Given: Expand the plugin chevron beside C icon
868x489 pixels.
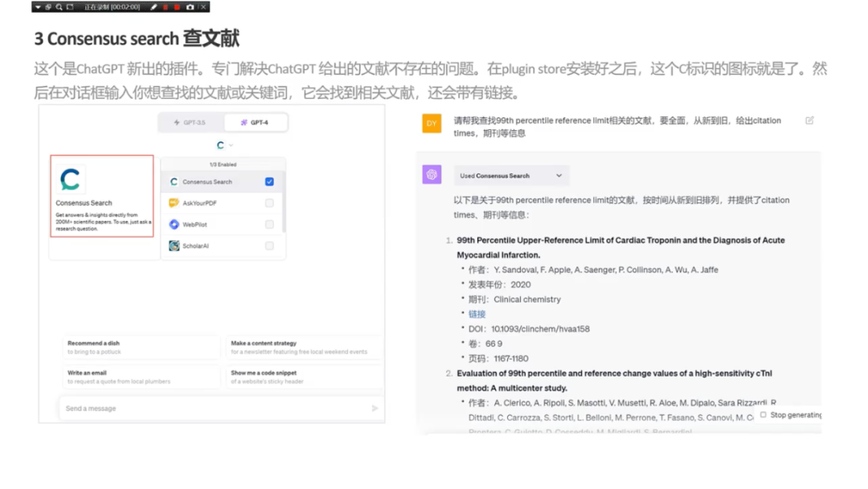Looking at the screenshot, I should tap(231, 145).
